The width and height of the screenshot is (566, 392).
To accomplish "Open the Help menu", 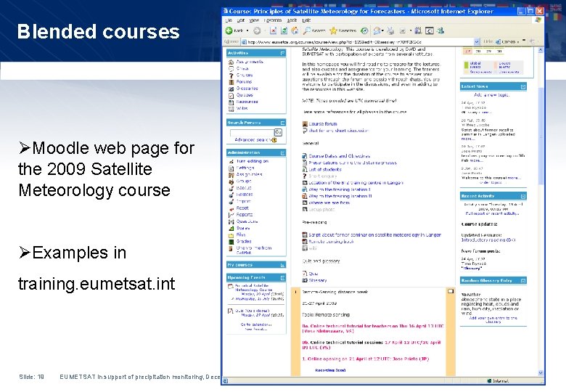I will [306, 20].
